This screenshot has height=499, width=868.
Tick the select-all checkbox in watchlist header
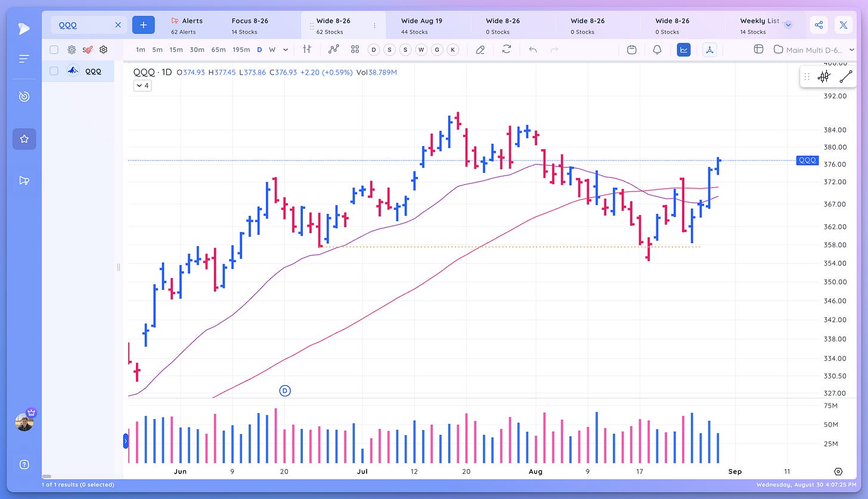click(x=54, y=49)
